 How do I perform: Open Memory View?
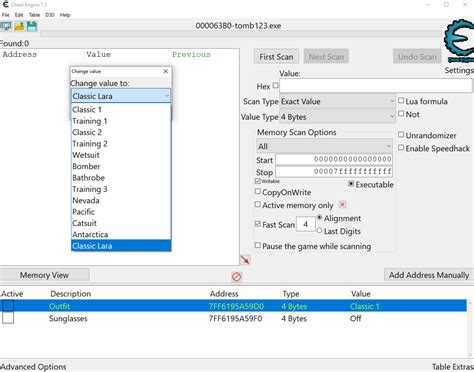pyautogui.click(x=44, y=275)
